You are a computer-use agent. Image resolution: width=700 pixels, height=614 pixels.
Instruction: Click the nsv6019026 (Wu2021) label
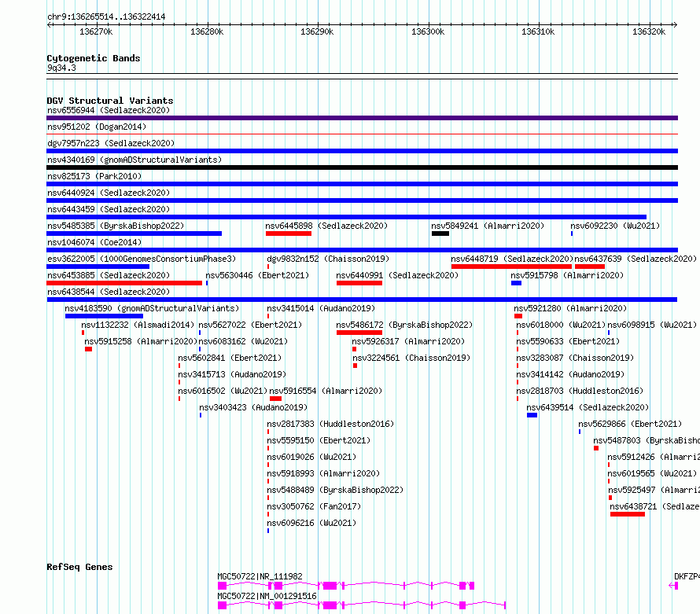click(x=311, y=457)
